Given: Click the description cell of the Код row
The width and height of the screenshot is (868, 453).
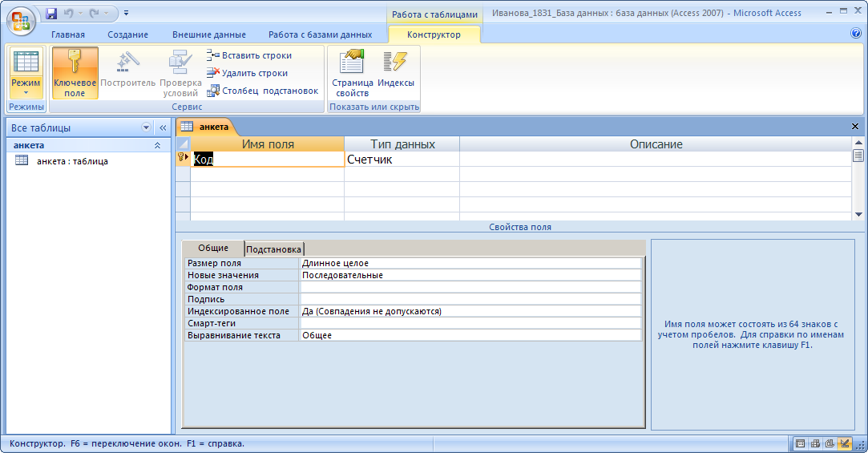Looking at the screenshot, I should pos(656,160).
